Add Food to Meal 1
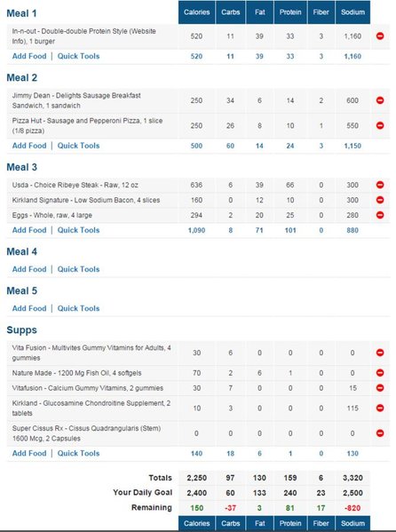The image size is (396, 532). 29,56
